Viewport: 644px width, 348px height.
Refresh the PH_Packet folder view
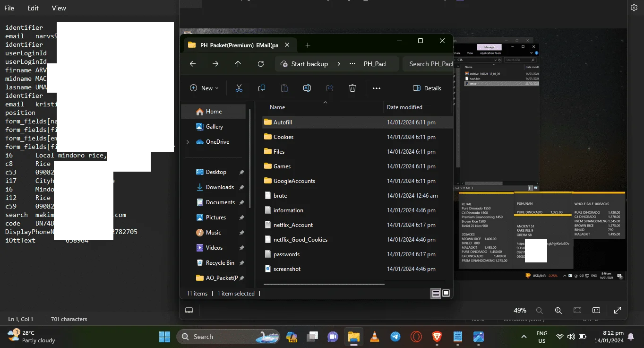(x=261, y=64)
